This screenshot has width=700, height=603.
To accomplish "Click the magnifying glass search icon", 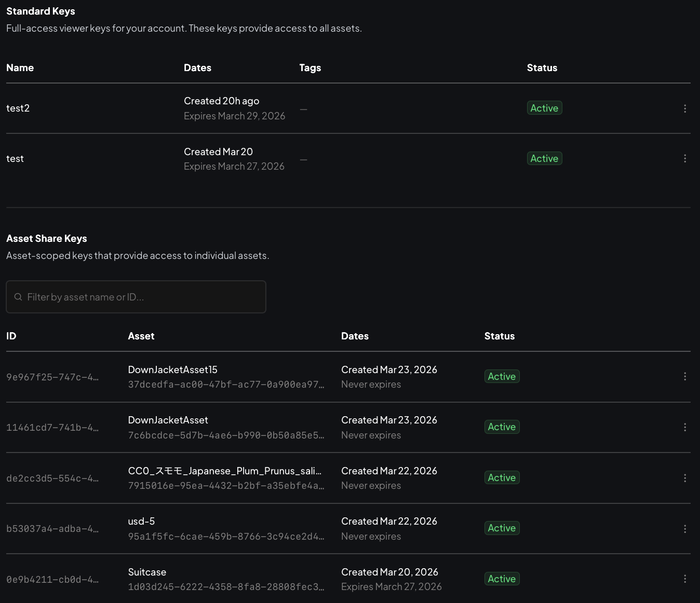I will (18, 296).
